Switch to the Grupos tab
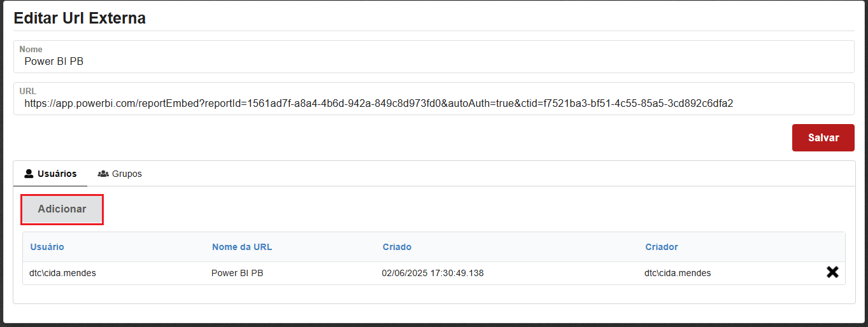 120,174
